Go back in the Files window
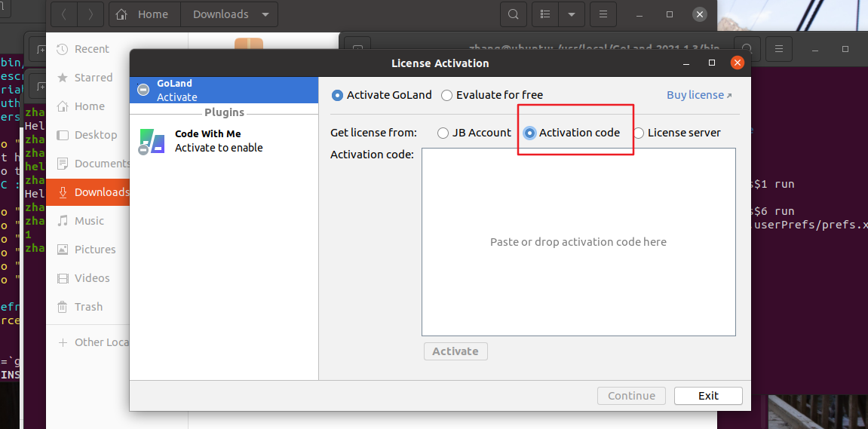Viewport: 868px width, 429px height. [x=64, y=14]
